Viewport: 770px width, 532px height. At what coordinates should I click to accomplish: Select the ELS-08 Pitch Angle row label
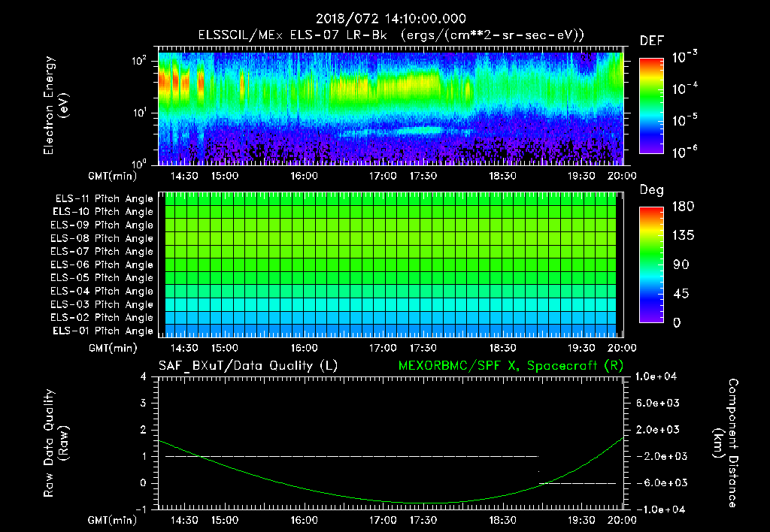(x=102, y=238)
